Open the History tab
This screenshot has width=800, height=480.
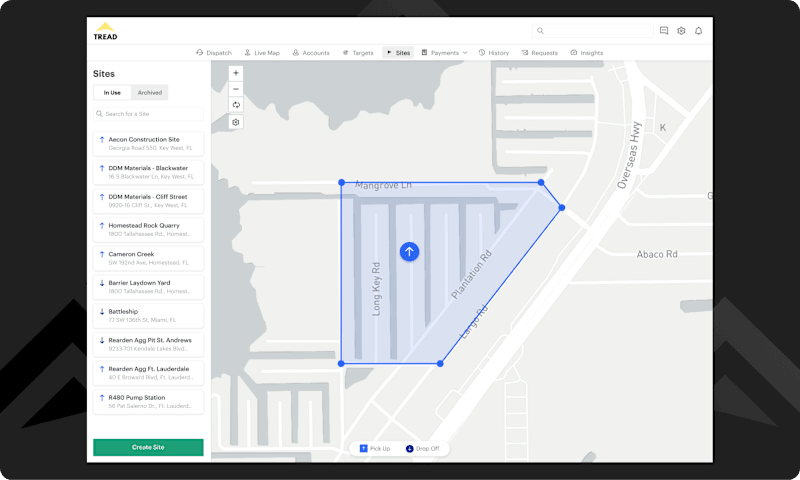tap(493, 53)
